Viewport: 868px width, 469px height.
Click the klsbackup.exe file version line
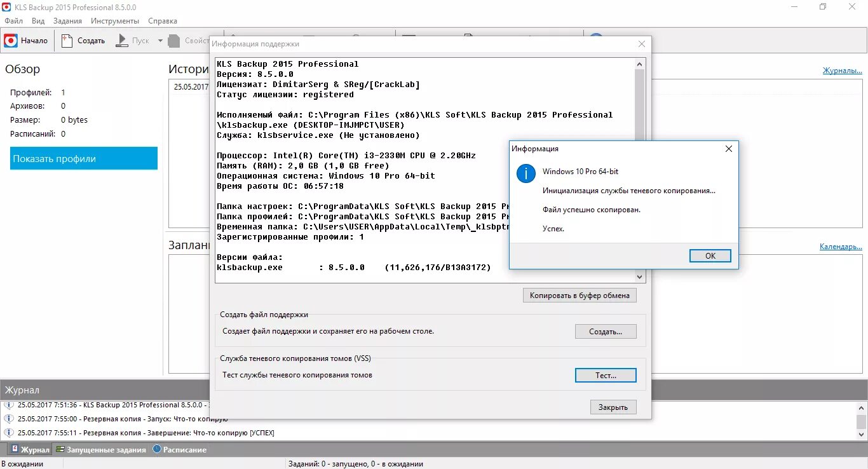(x=354, y=268)
